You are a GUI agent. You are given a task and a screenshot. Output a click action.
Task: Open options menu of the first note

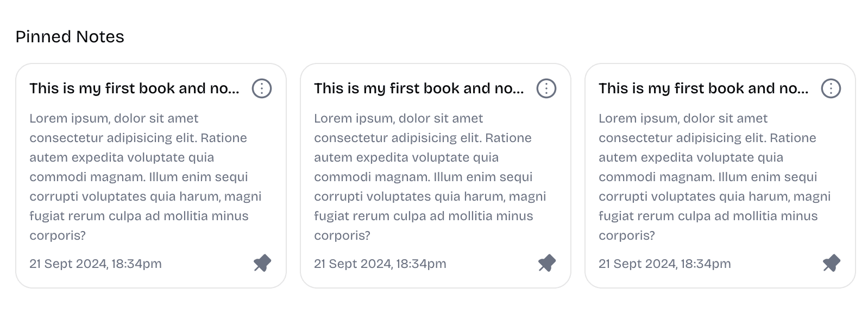[262, 88]
